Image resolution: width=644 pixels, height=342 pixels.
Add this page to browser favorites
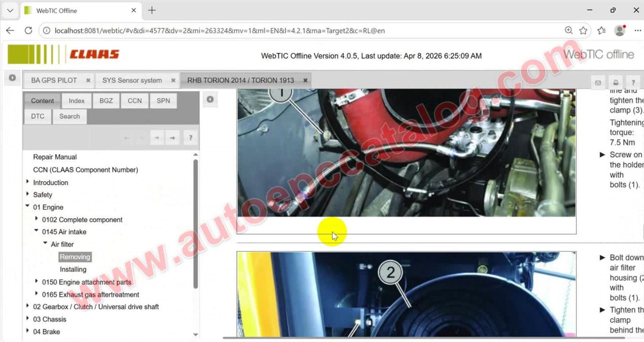click(x=583, y=30)
